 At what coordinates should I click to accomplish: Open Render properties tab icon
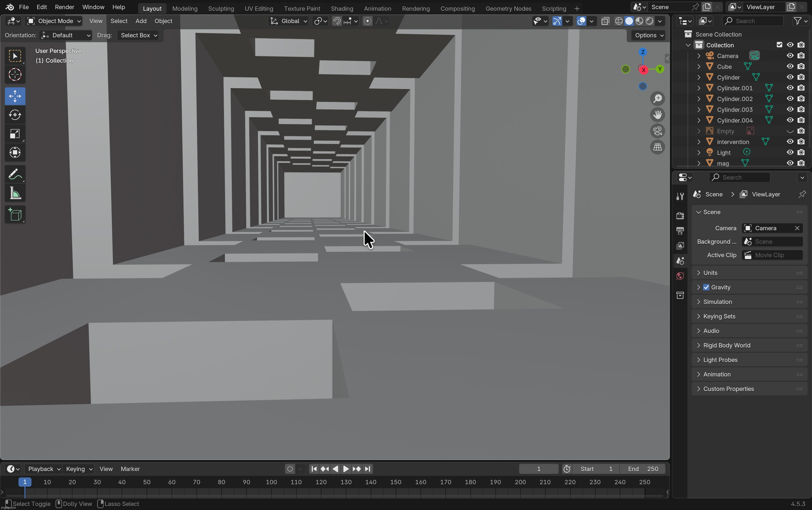click(680, 215)
